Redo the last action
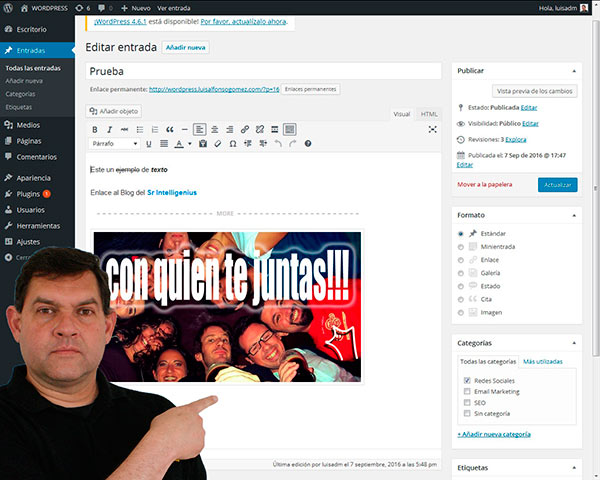The image size is (600, 480). 293,144
